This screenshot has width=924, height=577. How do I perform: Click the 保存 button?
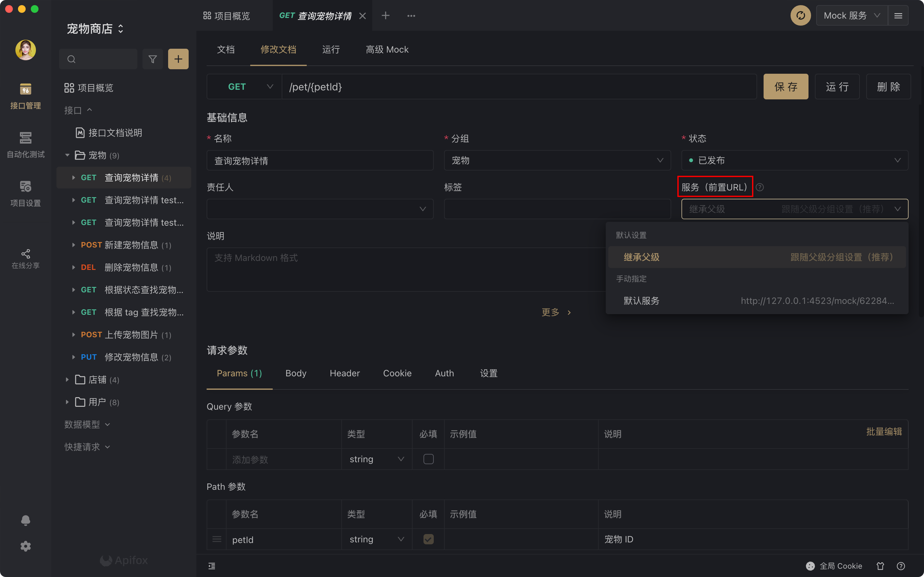pyautogui.click(x=785, y=87)
